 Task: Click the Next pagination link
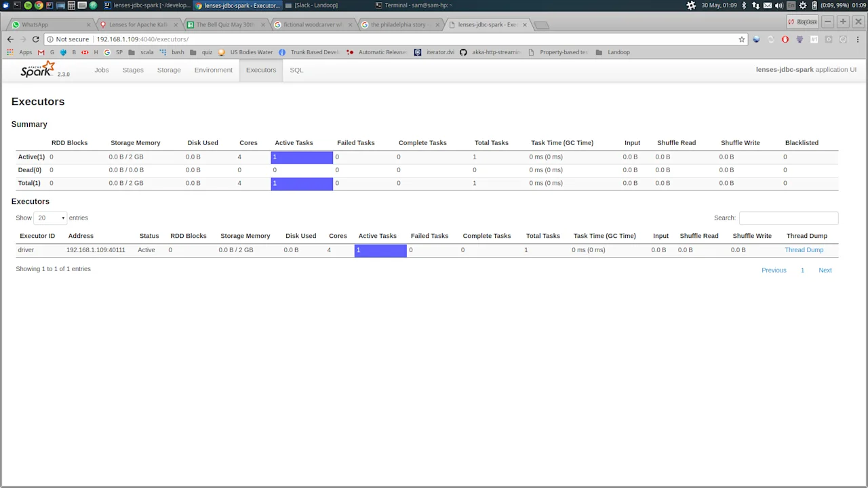tap(825, 270)
